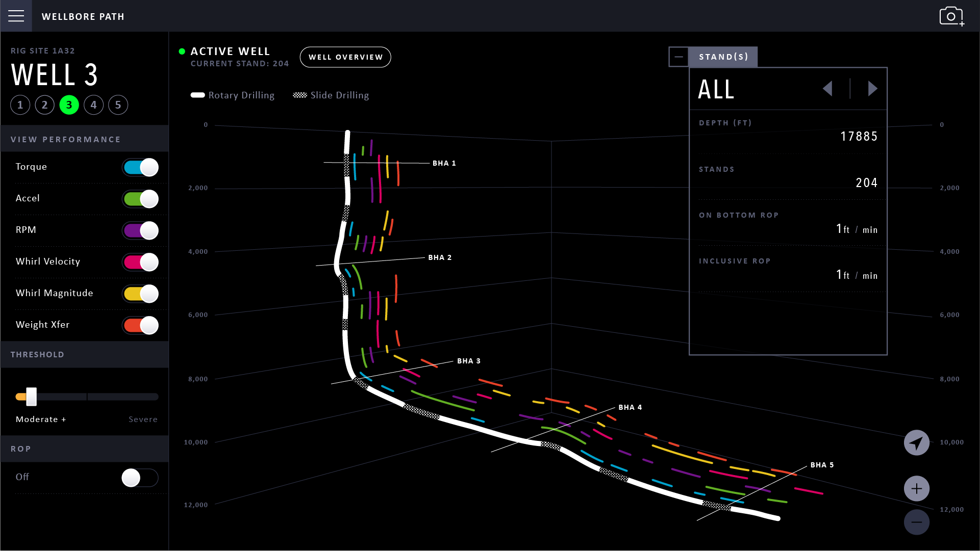Adjust the threshold severity slider
This screenshot has width=980, height=551.
31,397
